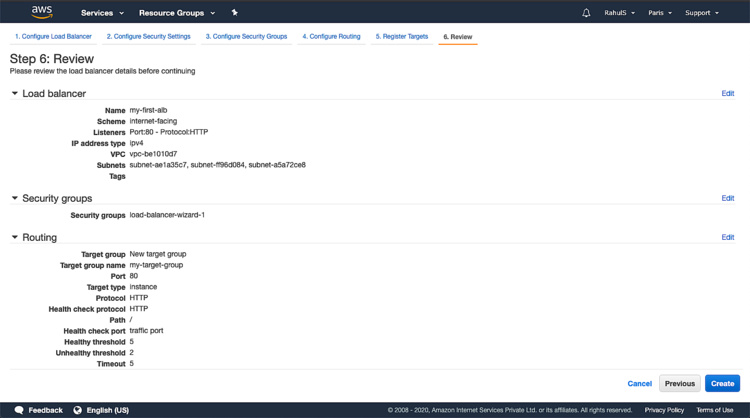Collapse the Load balancer section
This screenshot has width=750, height=418.
[x=15, y=94]
